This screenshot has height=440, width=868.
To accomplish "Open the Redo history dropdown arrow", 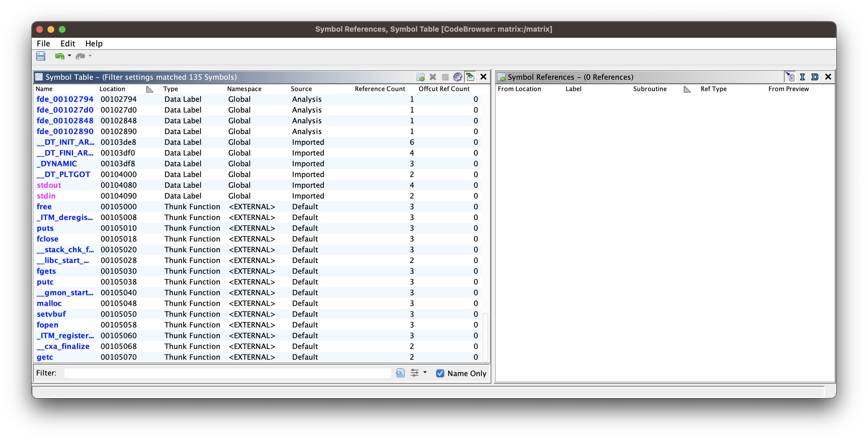I will (x=90, y=56).
